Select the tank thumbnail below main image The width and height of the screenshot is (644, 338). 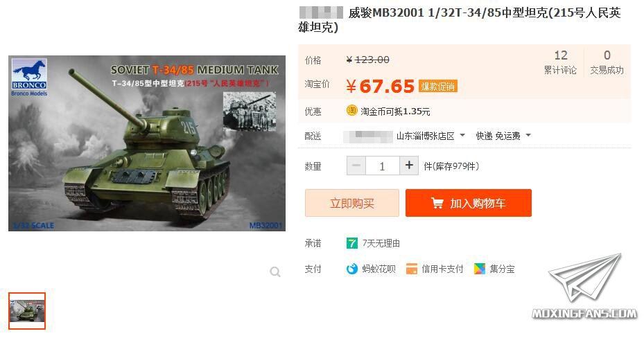point(27,310)
